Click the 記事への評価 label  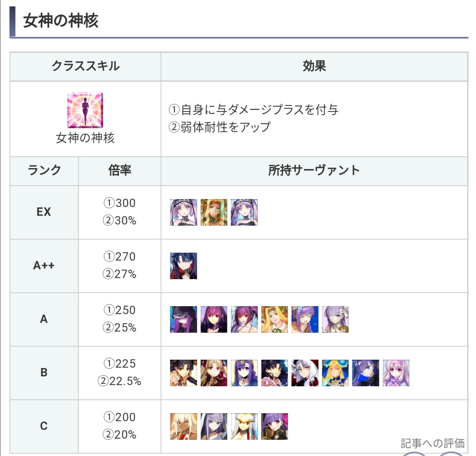(x=433, y=443)
